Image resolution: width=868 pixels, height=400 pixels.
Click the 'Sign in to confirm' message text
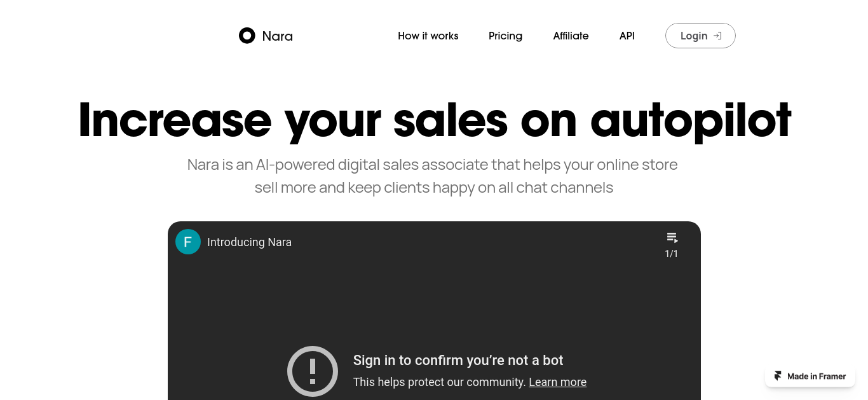click(x=458, y=360)
